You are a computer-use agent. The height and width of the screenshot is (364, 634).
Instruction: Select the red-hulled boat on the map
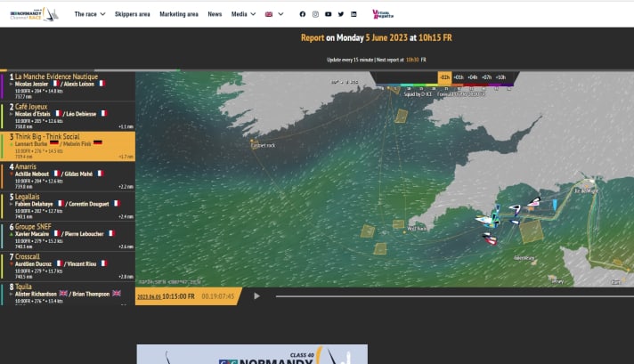tap(490, 239)
